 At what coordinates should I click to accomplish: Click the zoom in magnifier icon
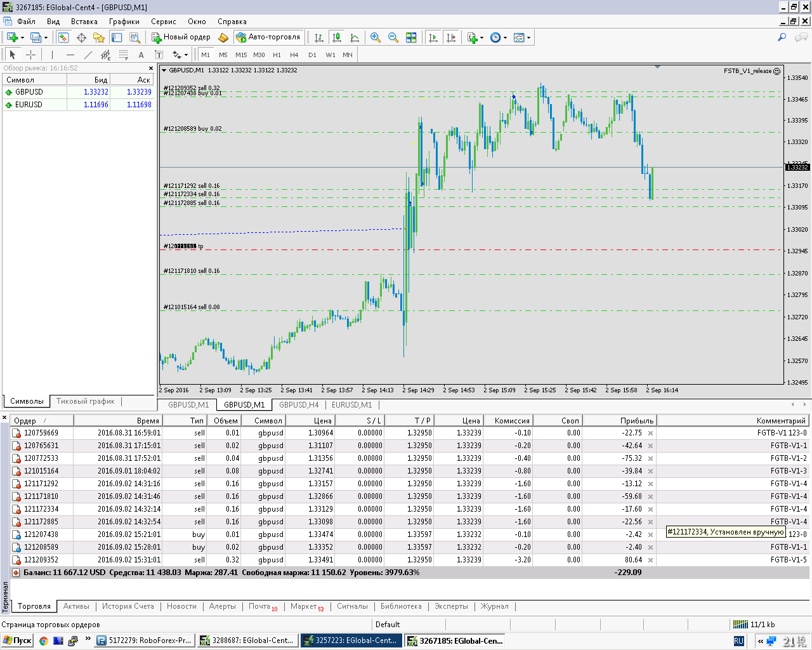[x=376, y=37]
